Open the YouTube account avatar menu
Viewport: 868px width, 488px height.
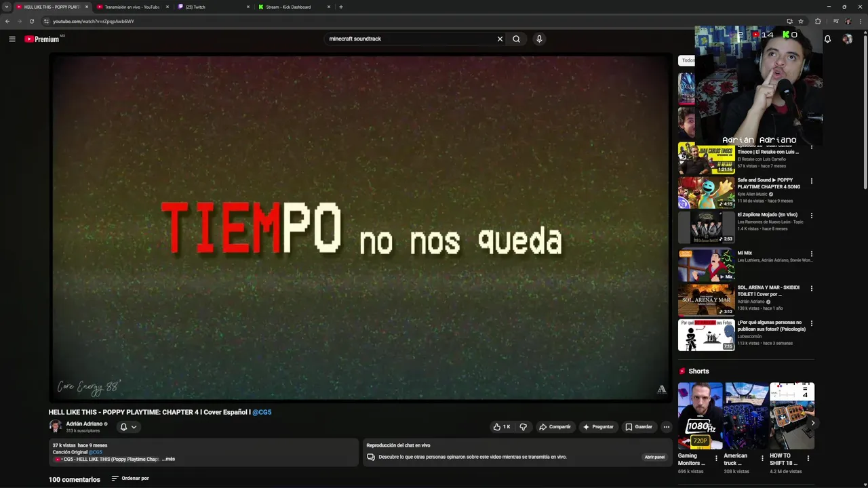[847, 39]
